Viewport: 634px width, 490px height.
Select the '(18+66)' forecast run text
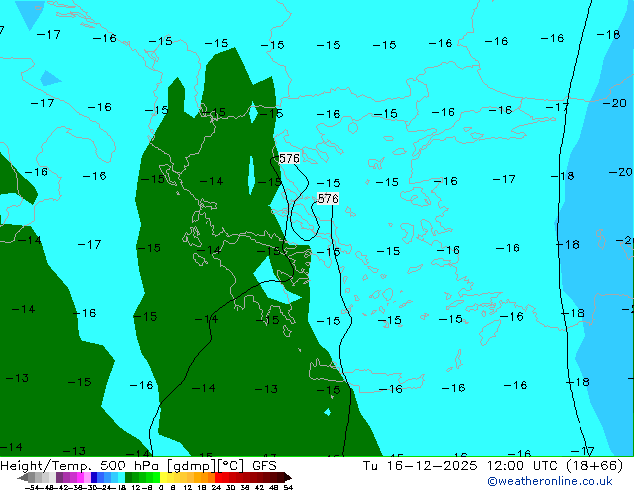coord(595,466)
